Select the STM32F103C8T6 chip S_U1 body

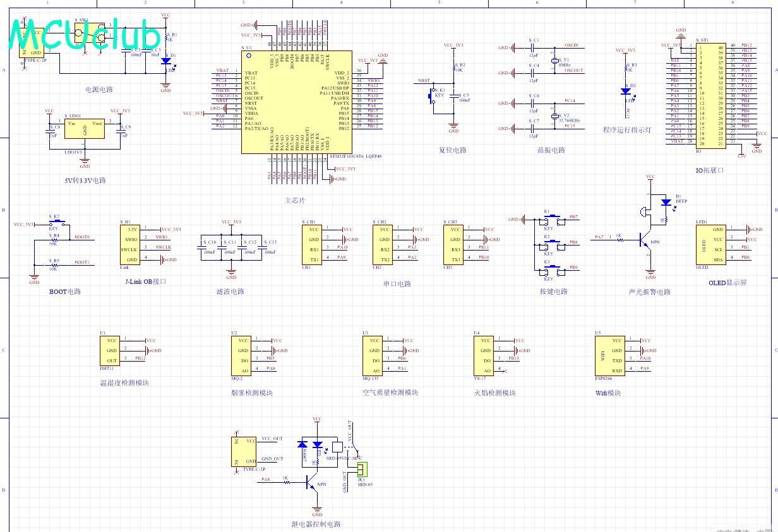tap(296, 102)
